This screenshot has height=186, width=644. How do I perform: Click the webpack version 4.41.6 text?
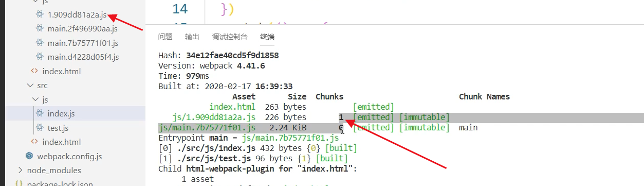(x=251, y=65)
